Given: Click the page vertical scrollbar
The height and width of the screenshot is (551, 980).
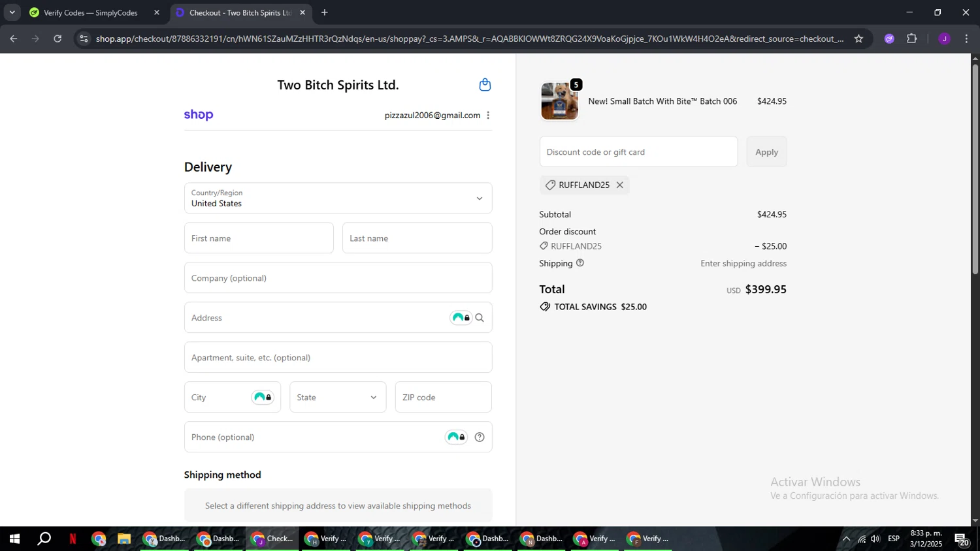Looking at the screenshot, I should tap(975, 170).
